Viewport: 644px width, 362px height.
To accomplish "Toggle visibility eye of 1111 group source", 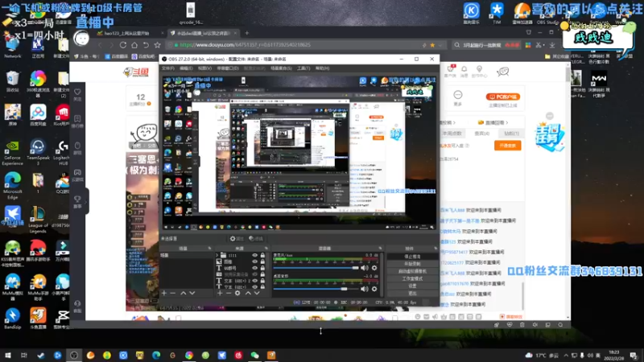I will point(254,255).
